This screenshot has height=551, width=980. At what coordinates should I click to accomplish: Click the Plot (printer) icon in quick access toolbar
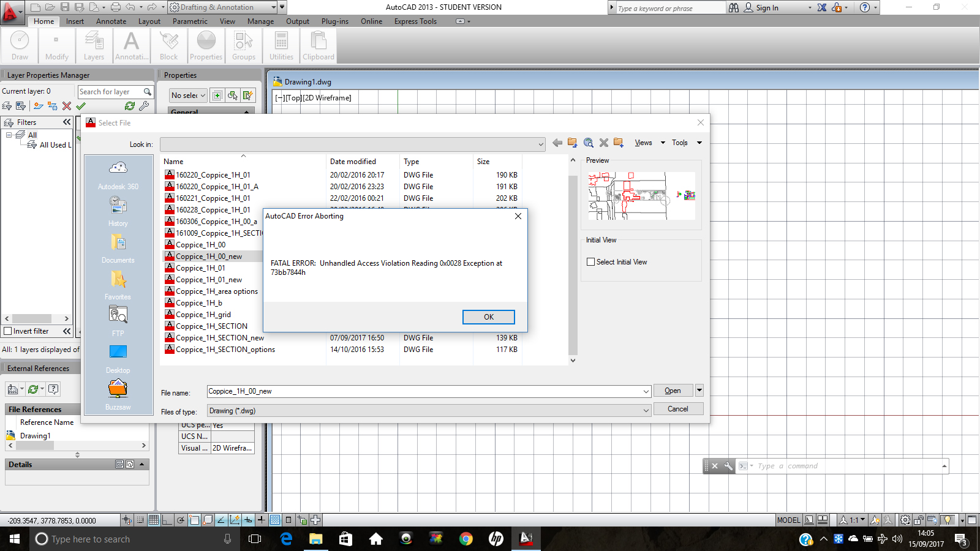click(115, 7)
